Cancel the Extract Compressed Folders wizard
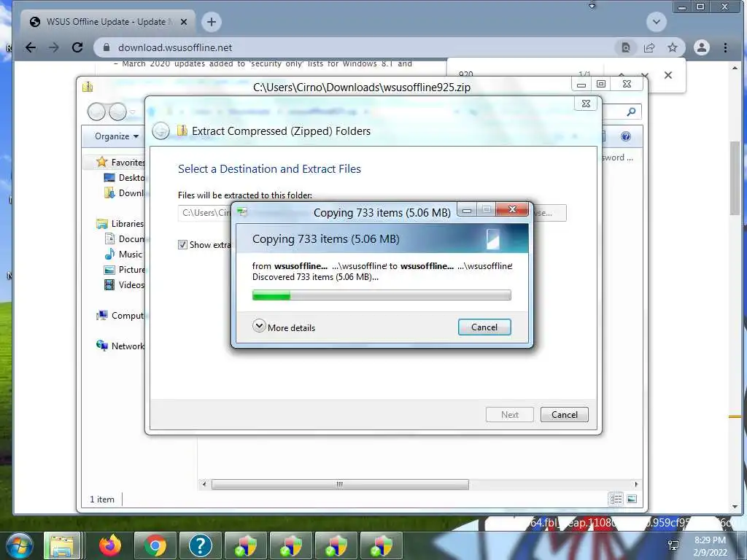Screen dimensions: 747x560 coord(564,414)
